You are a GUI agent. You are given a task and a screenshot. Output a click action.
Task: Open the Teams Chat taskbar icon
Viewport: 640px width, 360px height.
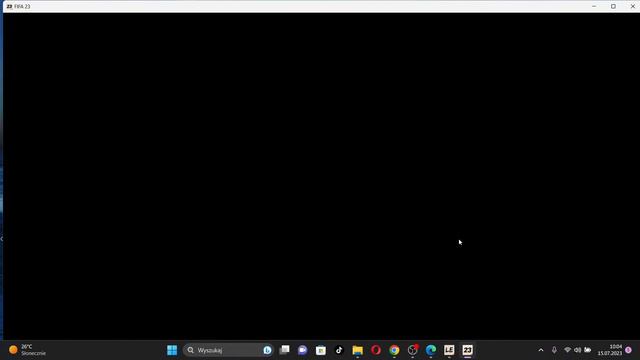pos(302,350)
